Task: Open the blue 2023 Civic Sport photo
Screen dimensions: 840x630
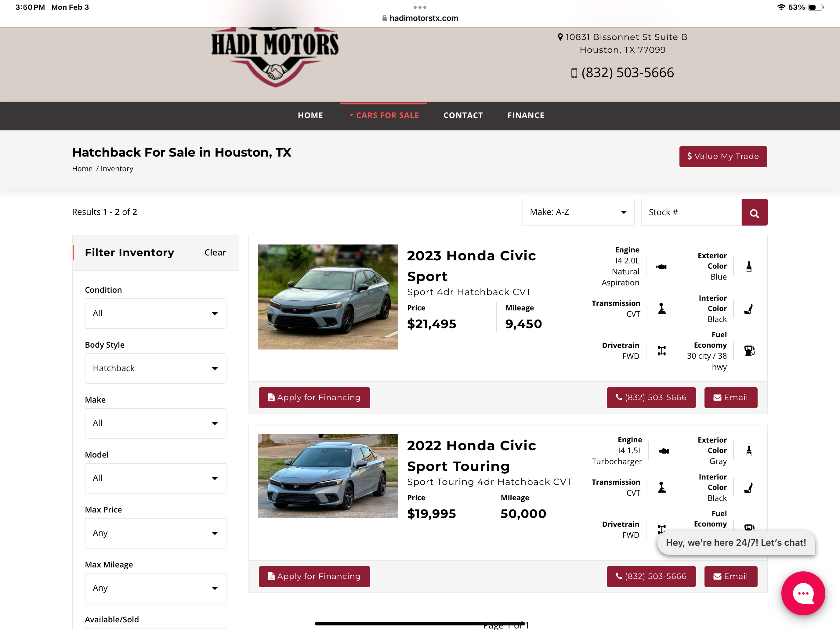Action: click(328, 297)
